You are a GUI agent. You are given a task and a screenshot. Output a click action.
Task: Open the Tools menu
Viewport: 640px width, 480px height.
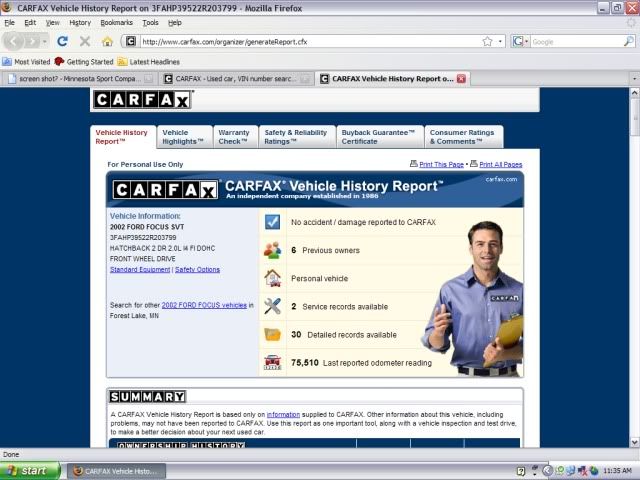pyautogui.click(x=150, y=23)
